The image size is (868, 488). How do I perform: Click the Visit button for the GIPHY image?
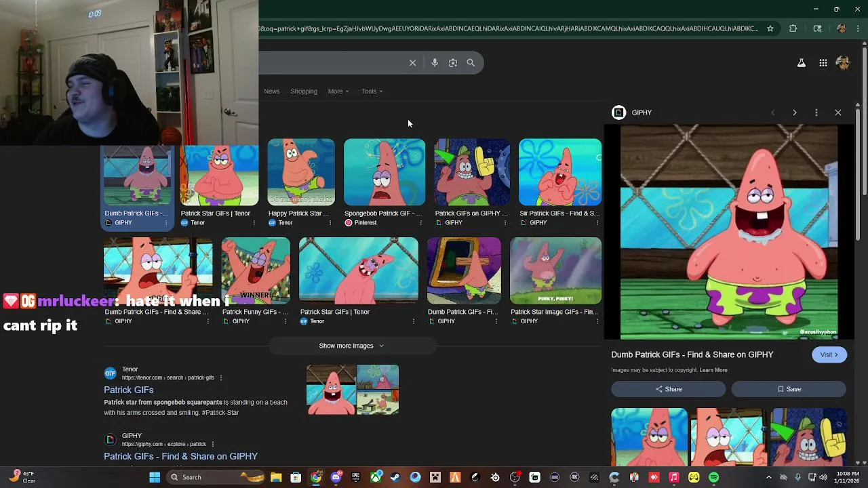[829, 354]
